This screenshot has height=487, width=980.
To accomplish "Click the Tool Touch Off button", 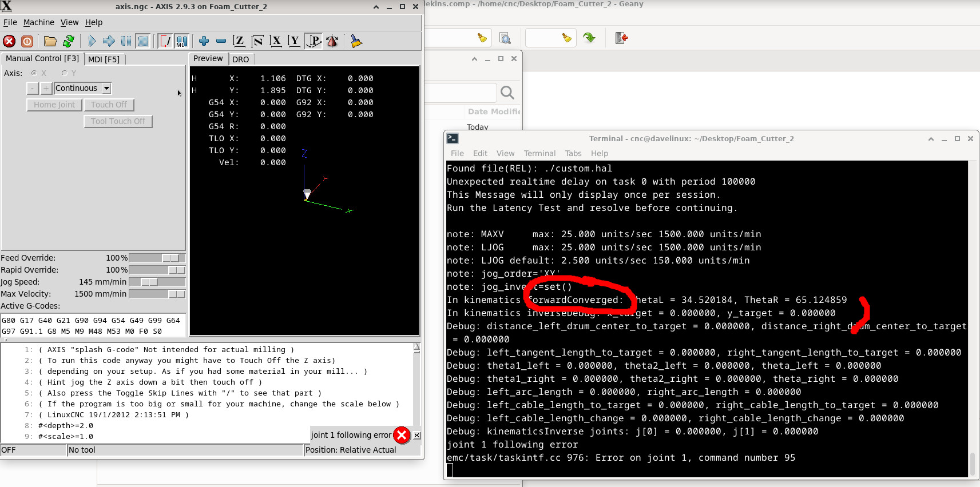I will point(118,121).
